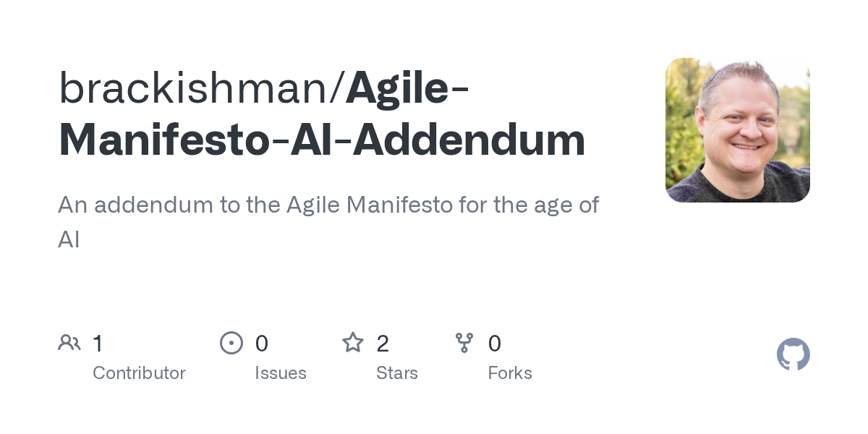The image size is (868, 434).
Task: Click the issues count '0'
Action: [262, 344]
